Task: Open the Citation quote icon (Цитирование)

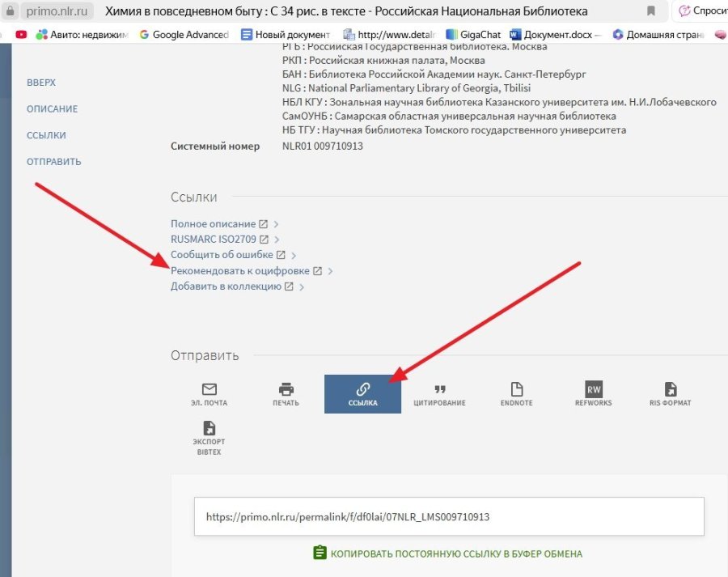Action: [x=439, y=389]
